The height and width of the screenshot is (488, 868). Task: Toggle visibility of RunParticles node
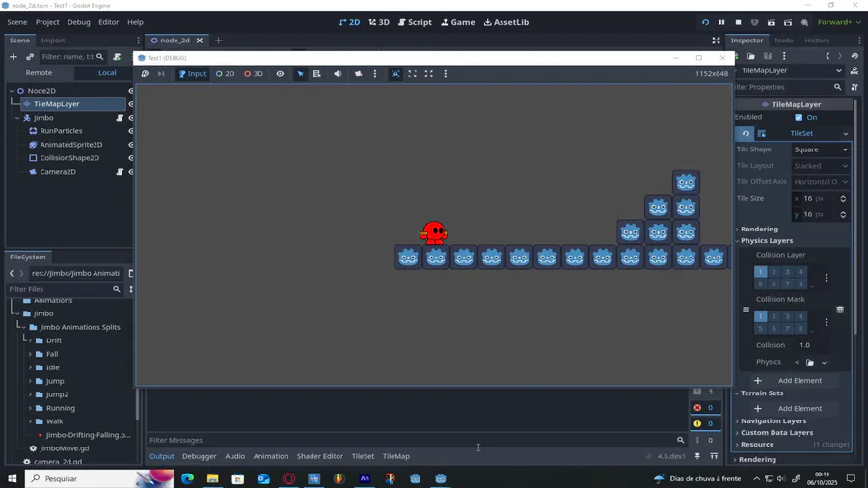pyautogui.click(x=131, y=131)
